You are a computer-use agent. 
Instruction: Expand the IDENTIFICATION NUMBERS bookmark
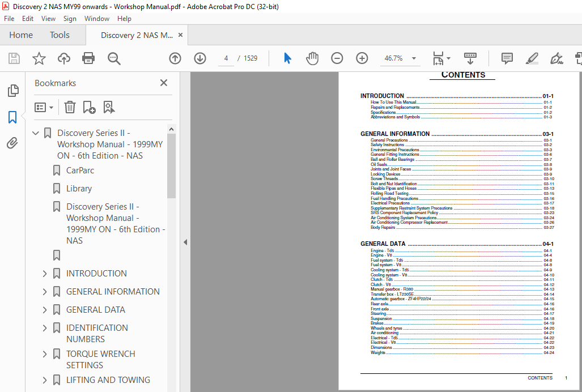click(x=45, y=328)
